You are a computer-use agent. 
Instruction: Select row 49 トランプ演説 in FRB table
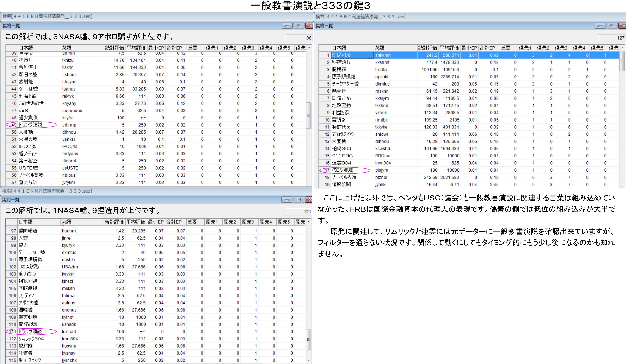31,125
